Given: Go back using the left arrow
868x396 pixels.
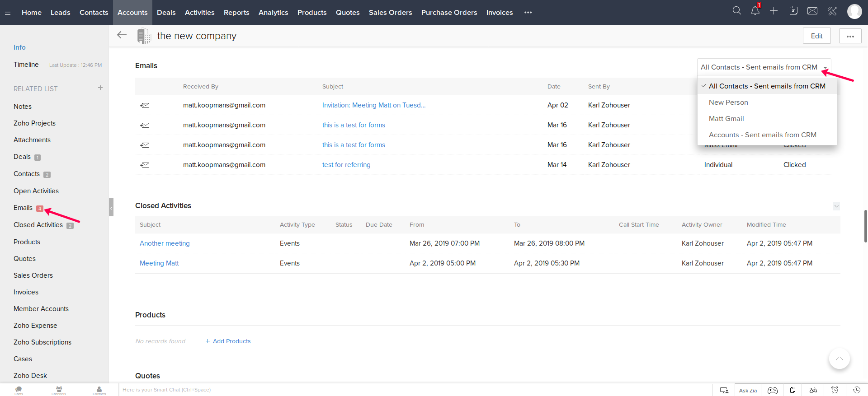Looking at the screenshot, I should point(122,35).
